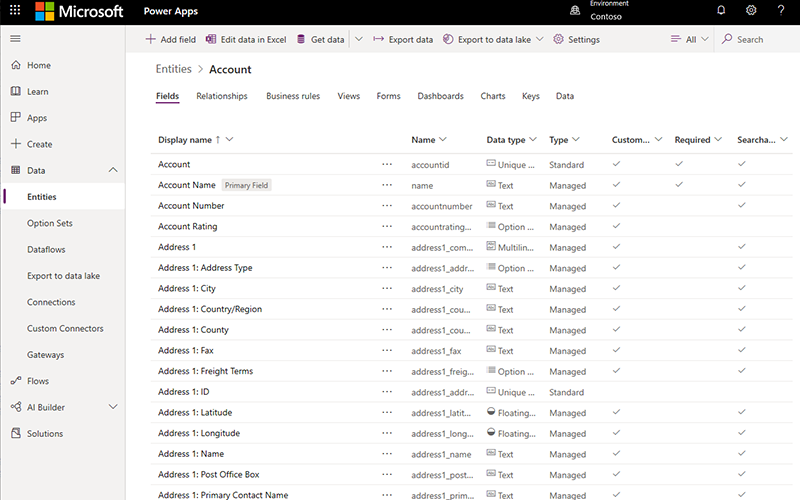The height and width of the screenshot is (500, 800).
Task: Open Option Sets in sidebar
Action: [50, 223]
